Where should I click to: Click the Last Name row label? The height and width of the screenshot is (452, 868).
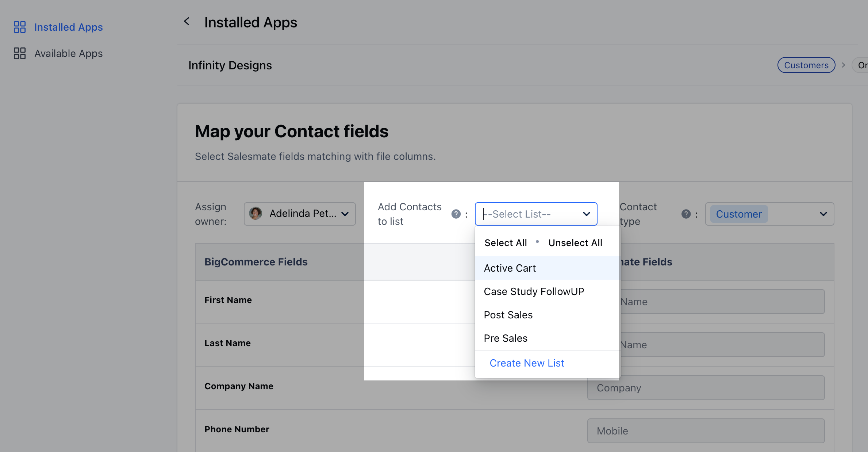pyautogui.click(x=227, y=343)
